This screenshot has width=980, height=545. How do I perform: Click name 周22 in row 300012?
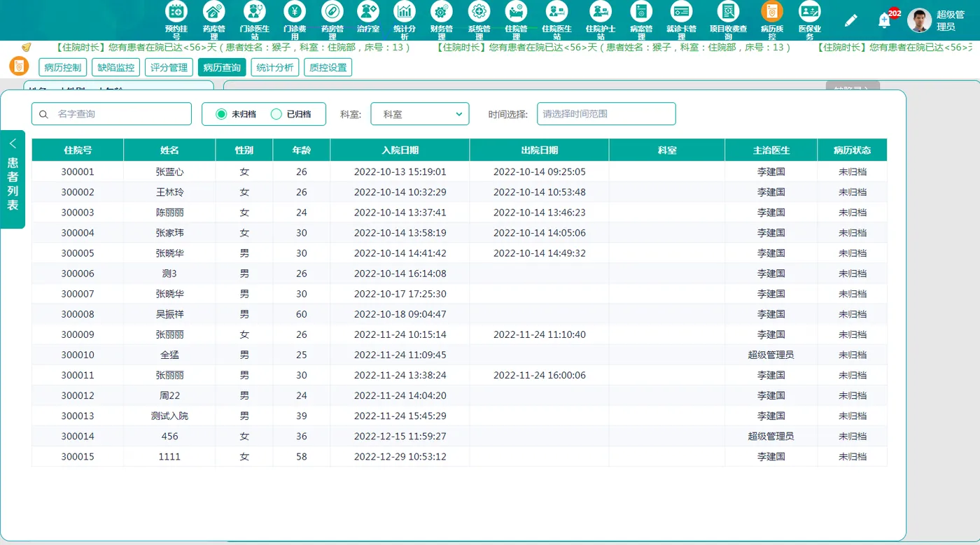[x=169, y=395]
